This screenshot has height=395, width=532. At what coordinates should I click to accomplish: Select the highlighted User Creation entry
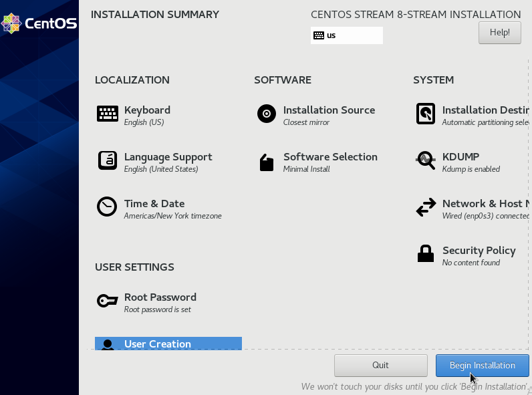pyautogui.click(x=168, y=344)
